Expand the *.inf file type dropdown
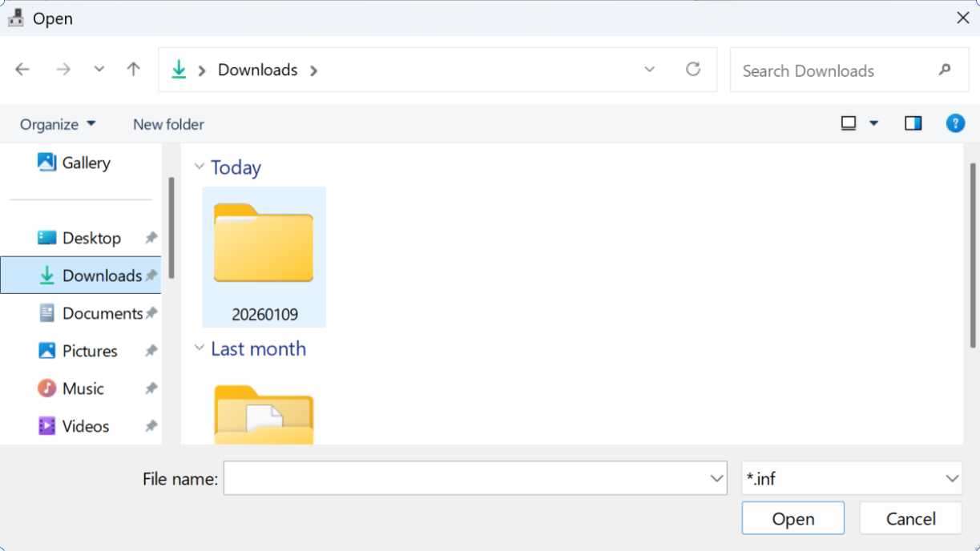980x551 pixels. click(952, 479)
